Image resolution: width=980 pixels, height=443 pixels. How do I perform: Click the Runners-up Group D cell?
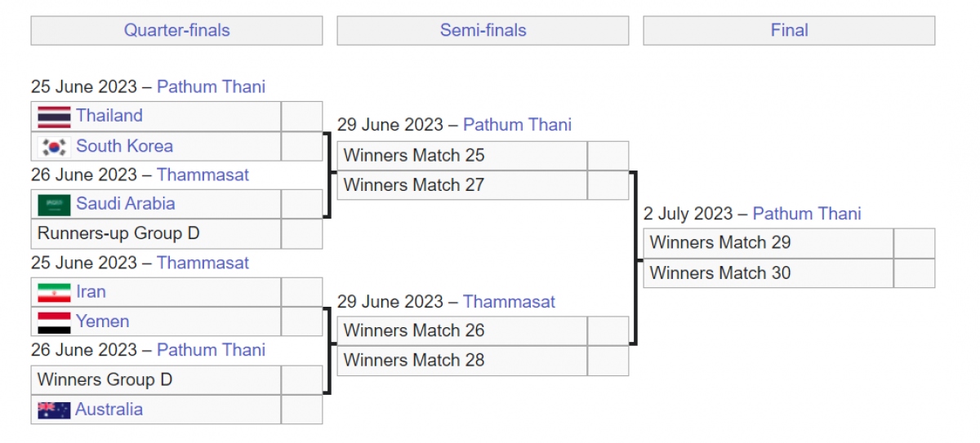(x=155, y=233)
